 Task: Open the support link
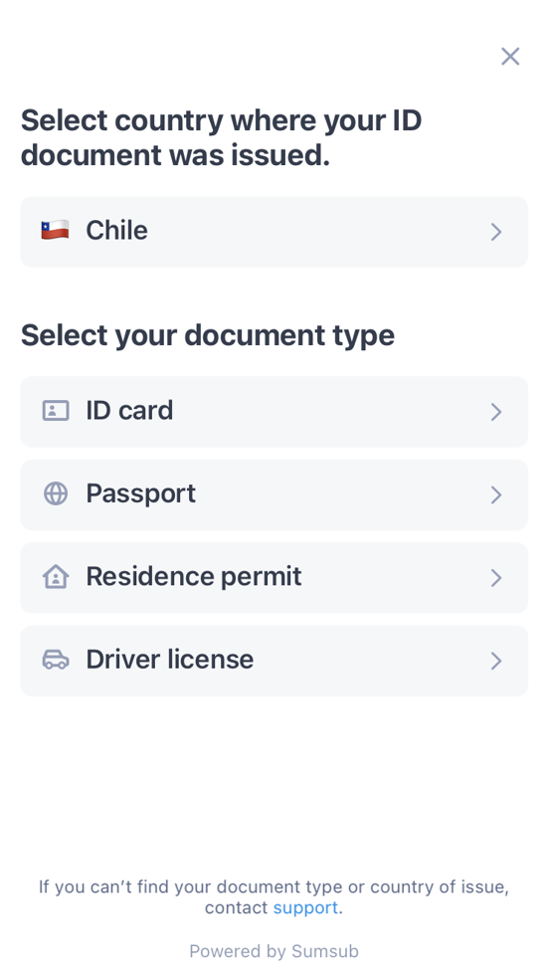pyautogui.click(x=305, y=907)
